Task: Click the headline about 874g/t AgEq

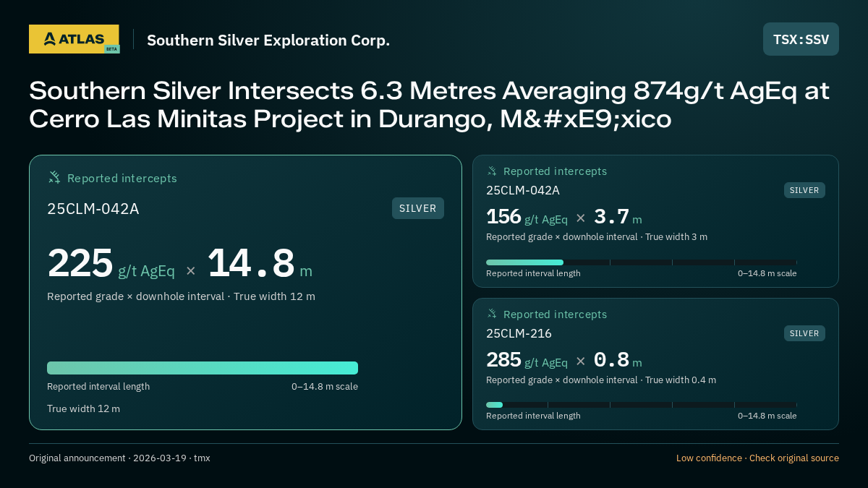Action: click(429, 105)
